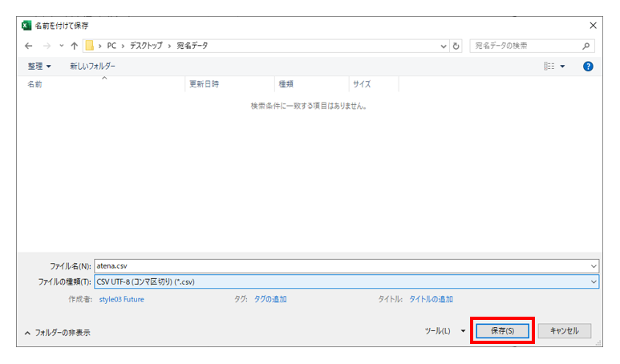Click タイトルの追加 link
This screenshot has height=364, width=620.
[x=431, y=299]
